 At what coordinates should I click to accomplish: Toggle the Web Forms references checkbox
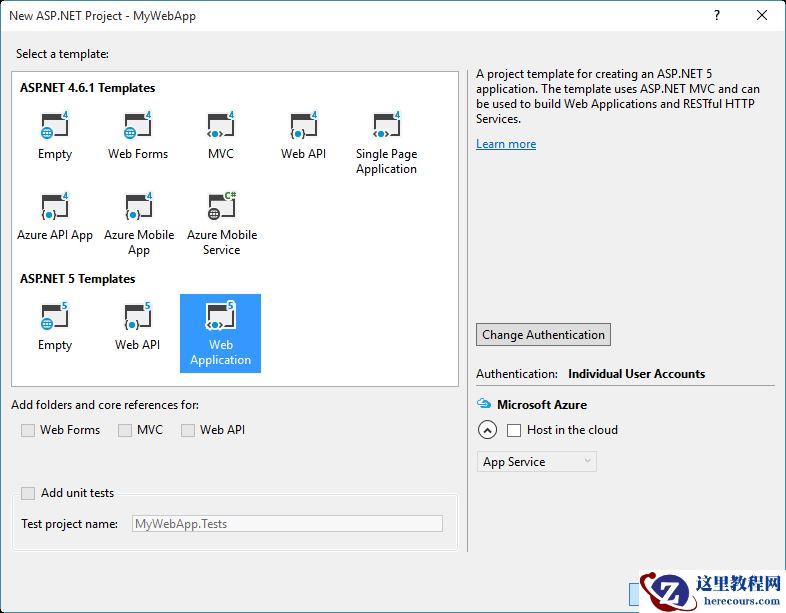pos(28,430)
